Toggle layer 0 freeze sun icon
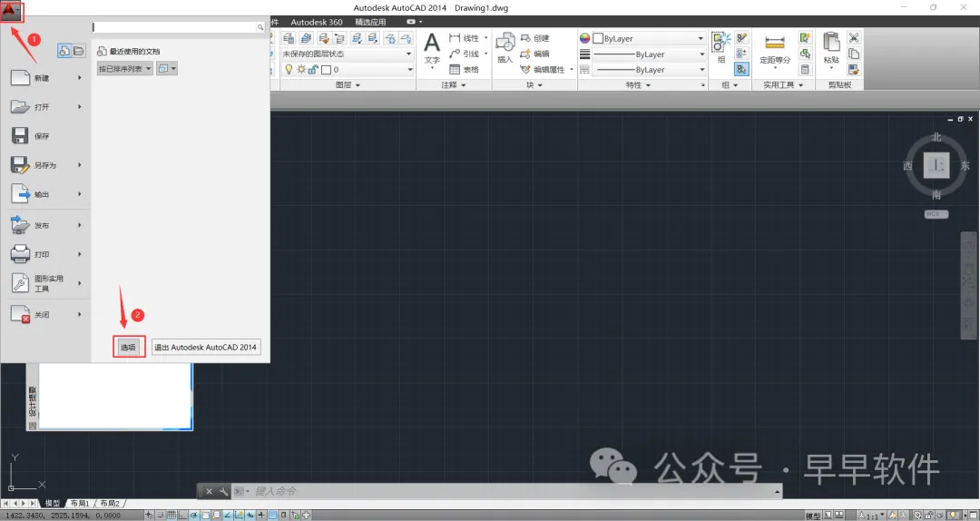 pos(301,69)
